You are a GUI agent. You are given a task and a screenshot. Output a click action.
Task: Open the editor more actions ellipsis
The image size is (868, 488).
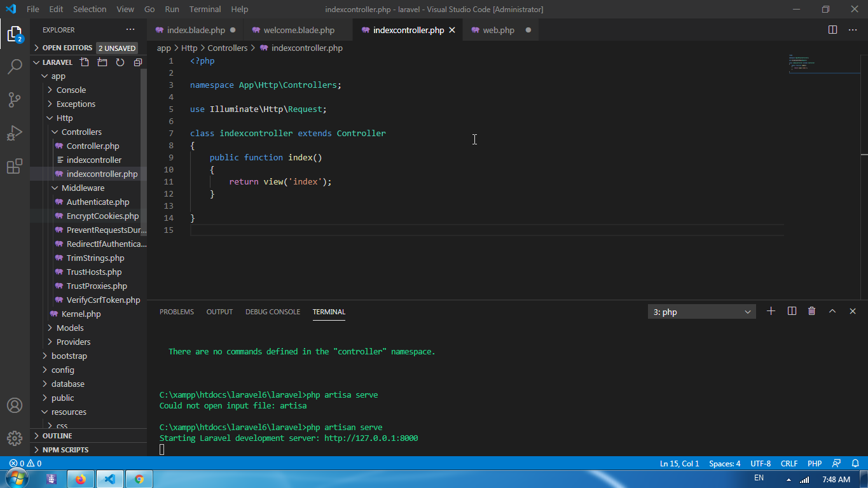pyautogui.click(x=853, y=30)
